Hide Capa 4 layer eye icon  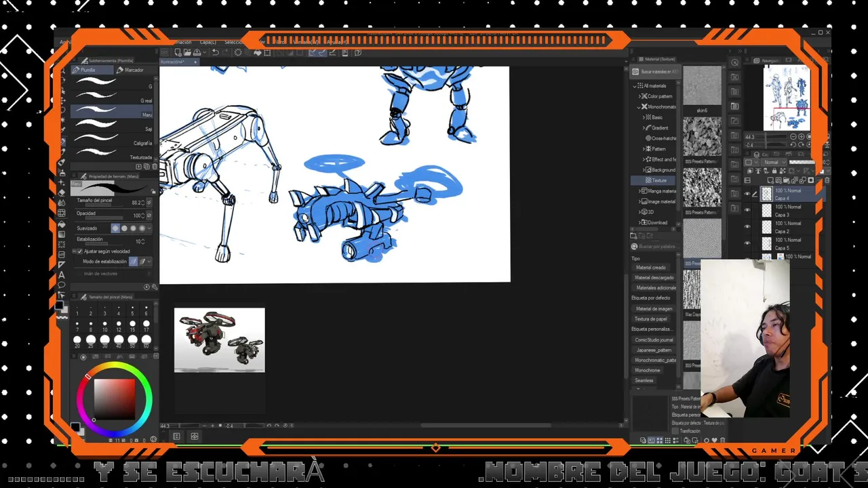click(x=747, y=194)
